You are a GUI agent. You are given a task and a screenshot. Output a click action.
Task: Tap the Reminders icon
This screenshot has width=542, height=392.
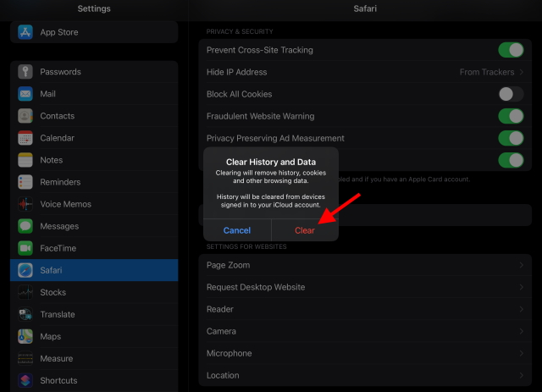[25, 182]
